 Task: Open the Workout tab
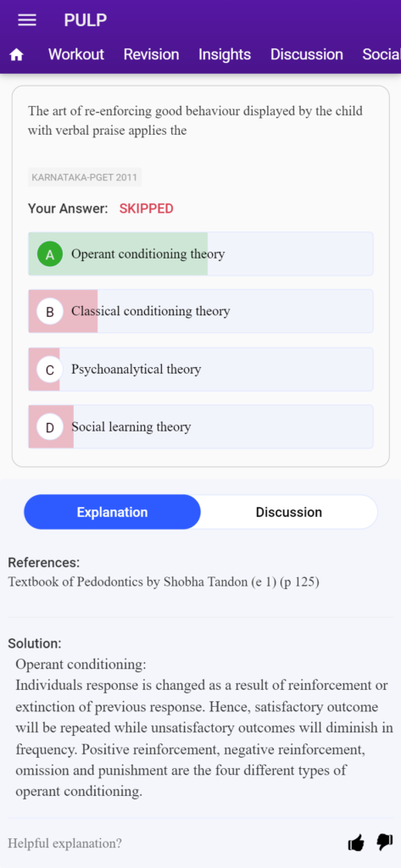click(76, 54)
